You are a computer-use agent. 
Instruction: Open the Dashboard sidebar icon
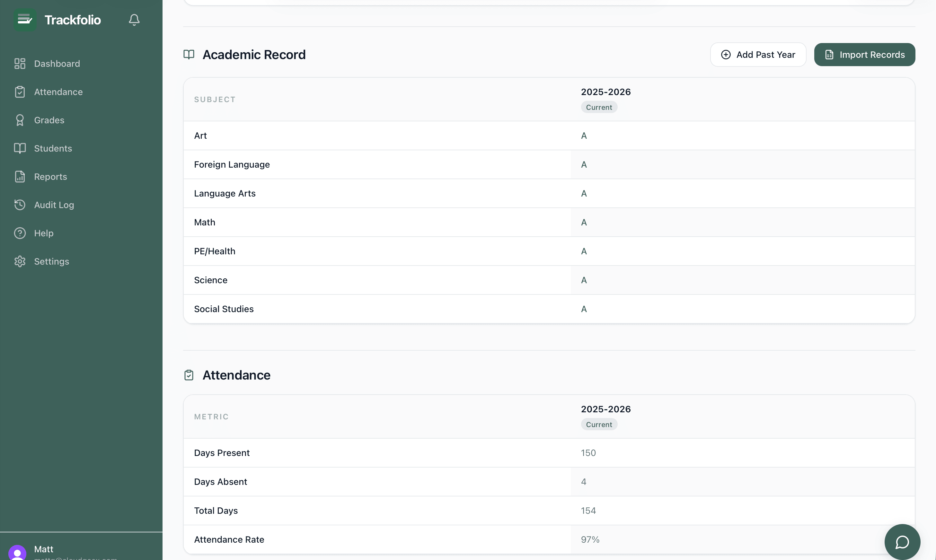(x=20, y=63)
